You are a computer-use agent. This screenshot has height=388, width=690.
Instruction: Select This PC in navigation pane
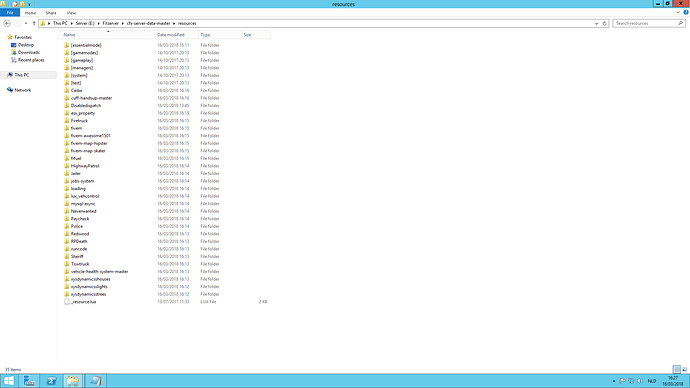22,75
